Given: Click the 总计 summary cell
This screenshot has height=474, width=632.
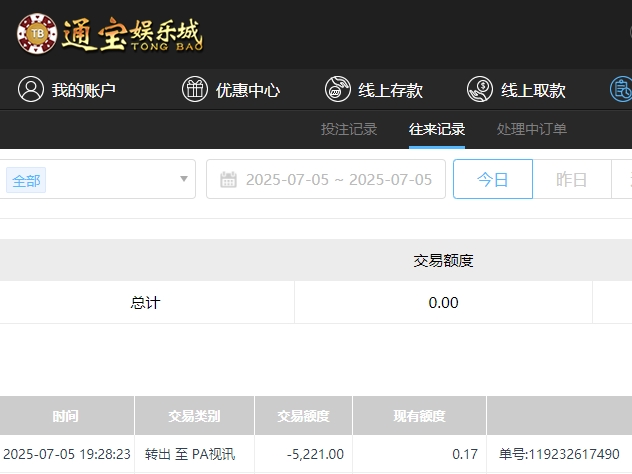Looking at the screenshot, I should [146, 302].
